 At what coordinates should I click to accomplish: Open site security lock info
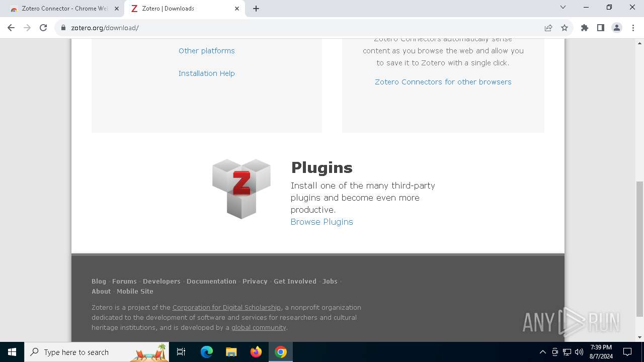(x=63, y=28)
